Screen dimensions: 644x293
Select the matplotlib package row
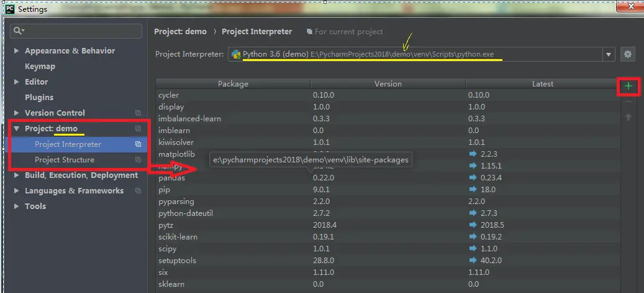[388, 154]
